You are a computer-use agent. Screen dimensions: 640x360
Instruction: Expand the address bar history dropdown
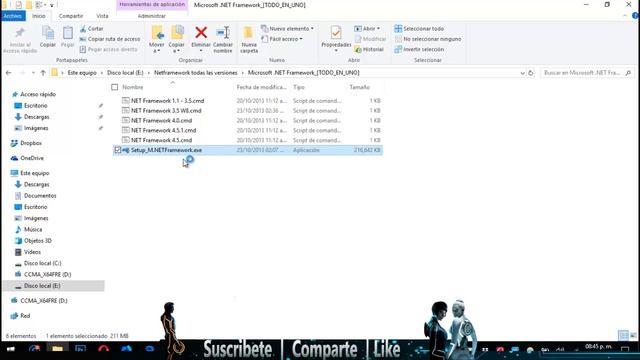(522, 73)
